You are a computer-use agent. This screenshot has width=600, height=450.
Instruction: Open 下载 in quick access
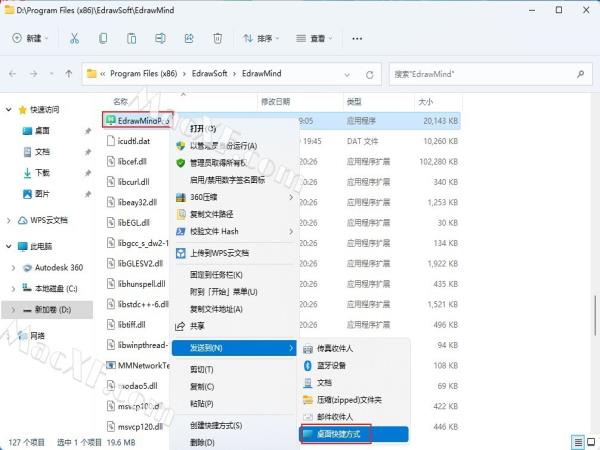(42, 173)
